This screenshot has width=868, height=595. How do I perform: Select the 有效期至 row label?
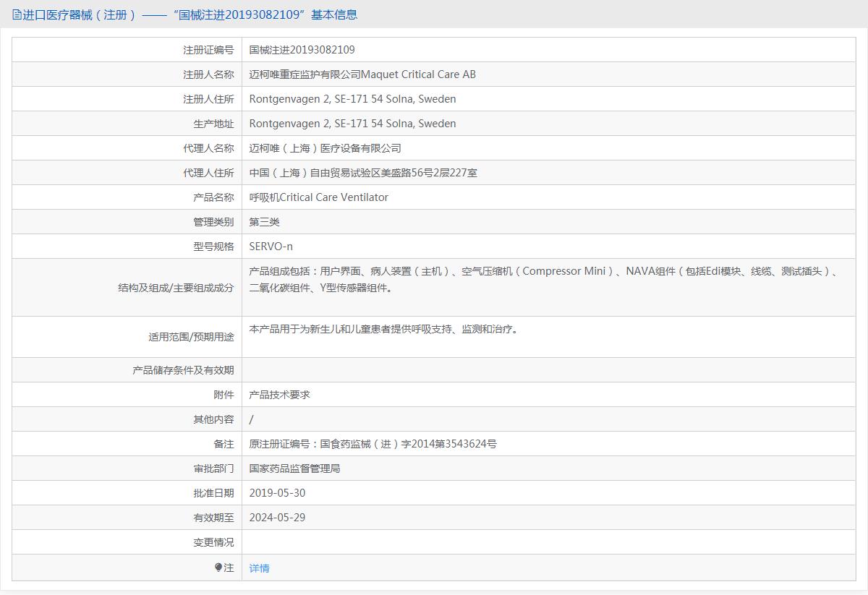(x=213, y=518)
